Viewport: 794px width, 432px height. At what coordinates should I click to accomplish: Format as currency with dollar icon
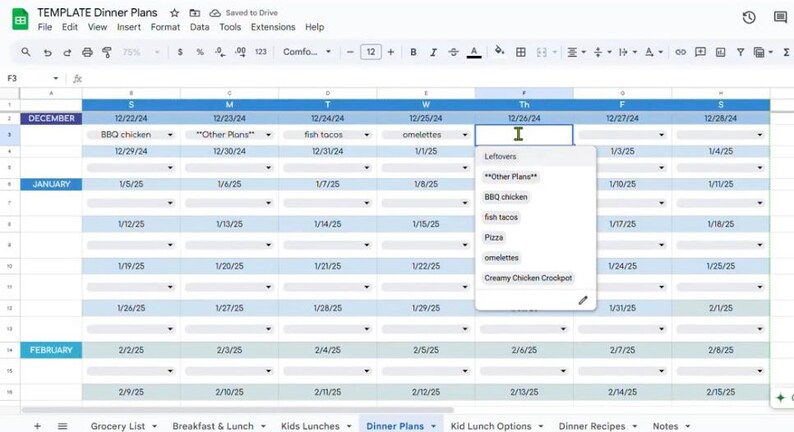click(x=180, y=52)
